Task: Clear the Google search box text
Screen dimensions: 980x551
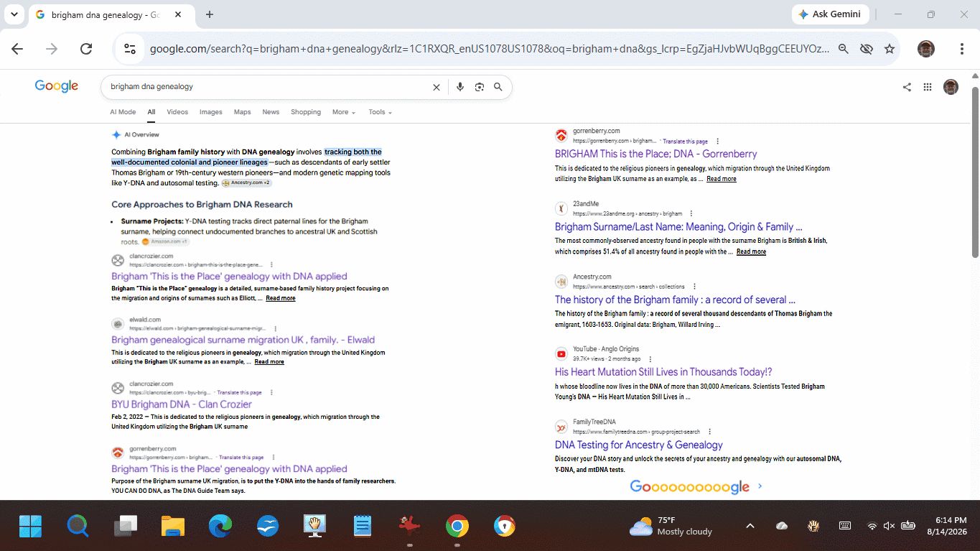Action: click(436, 87)
